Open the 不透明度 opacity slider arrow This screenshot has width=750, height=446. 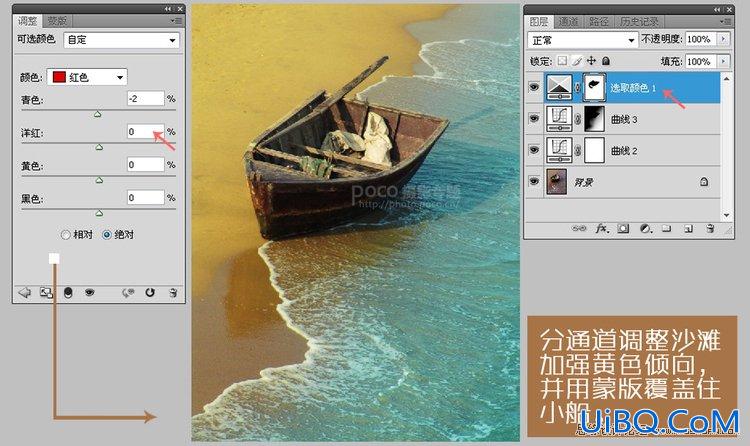pos(723,39)
